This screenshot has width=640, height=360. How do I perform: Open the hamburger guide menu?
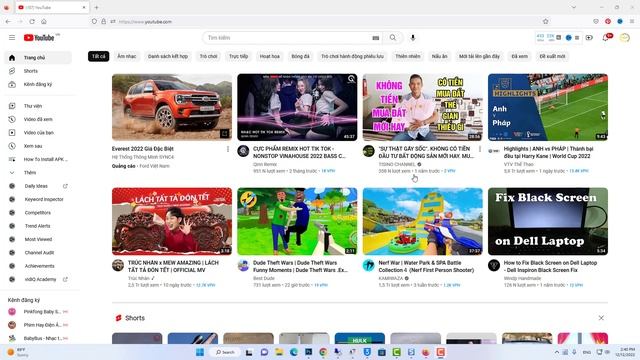click(12, 38)
